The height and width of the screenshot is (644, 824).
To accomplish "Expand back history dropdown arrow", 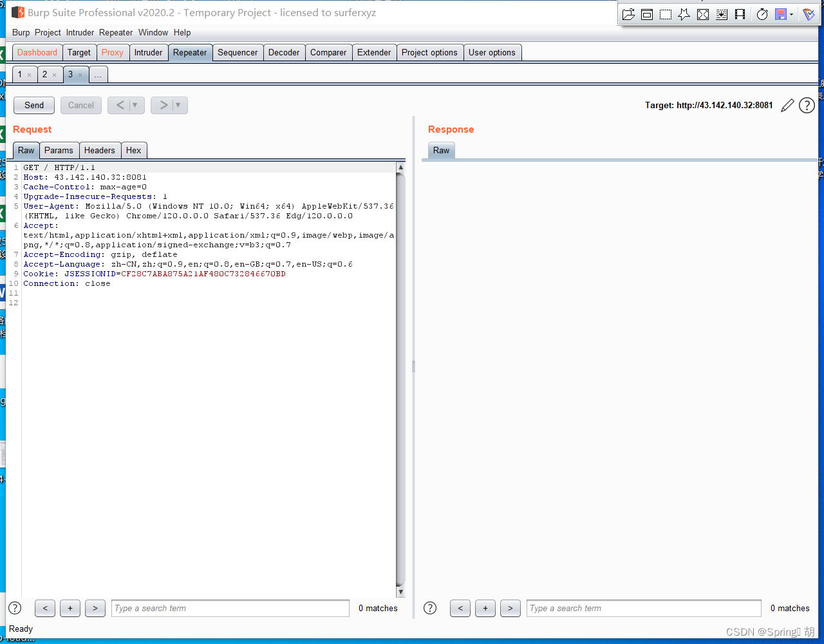I will (136, 106).
